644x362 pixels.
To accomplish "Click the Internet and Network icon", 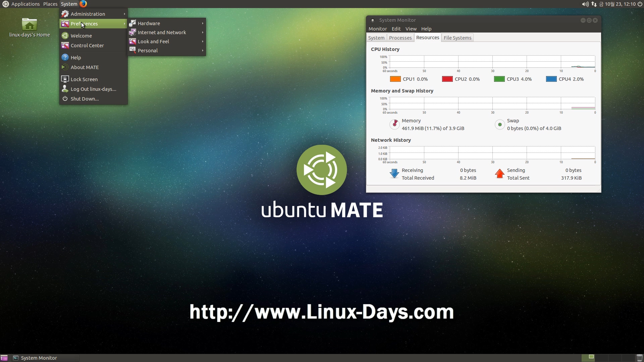I will pos(132,32).
